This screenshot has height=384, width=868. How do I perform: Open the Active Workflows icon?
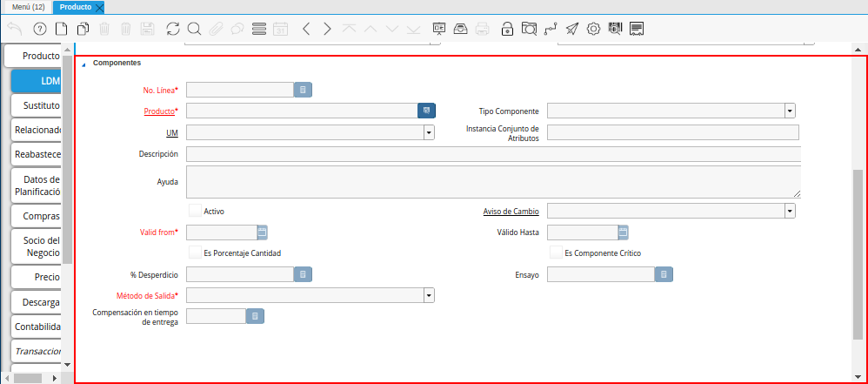pyautogui.click(x=551, y=29)
